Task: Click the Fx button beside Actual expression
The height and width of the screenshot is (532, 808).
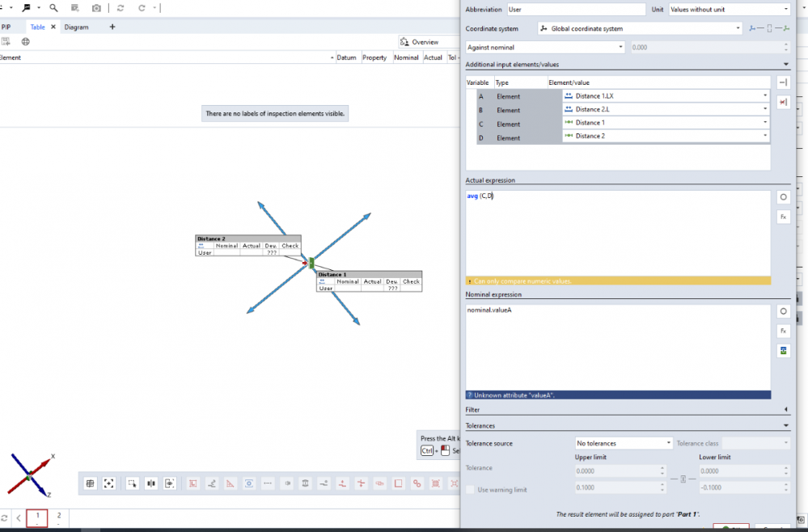Action: click(783, 217)
